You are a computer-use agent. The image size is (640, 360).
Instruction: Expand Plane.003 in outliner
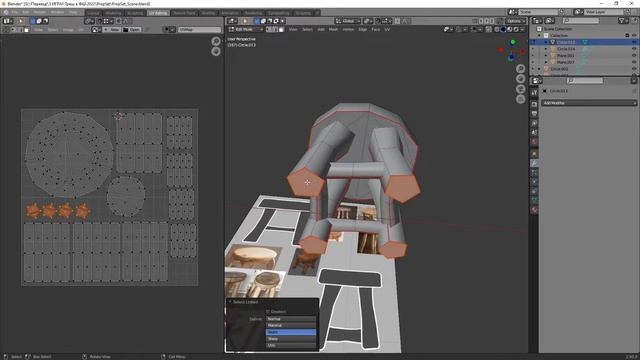(x=546, y=55)
